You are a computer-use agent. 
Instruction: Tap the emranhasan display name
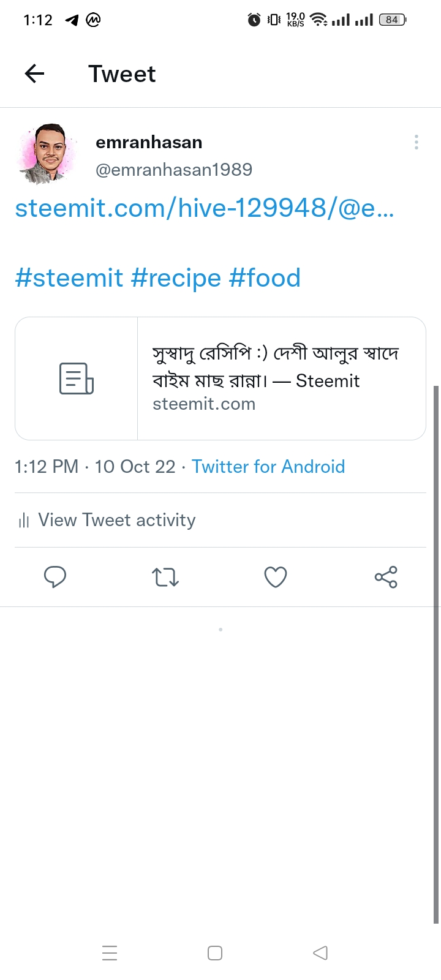(x=149, y=142)
